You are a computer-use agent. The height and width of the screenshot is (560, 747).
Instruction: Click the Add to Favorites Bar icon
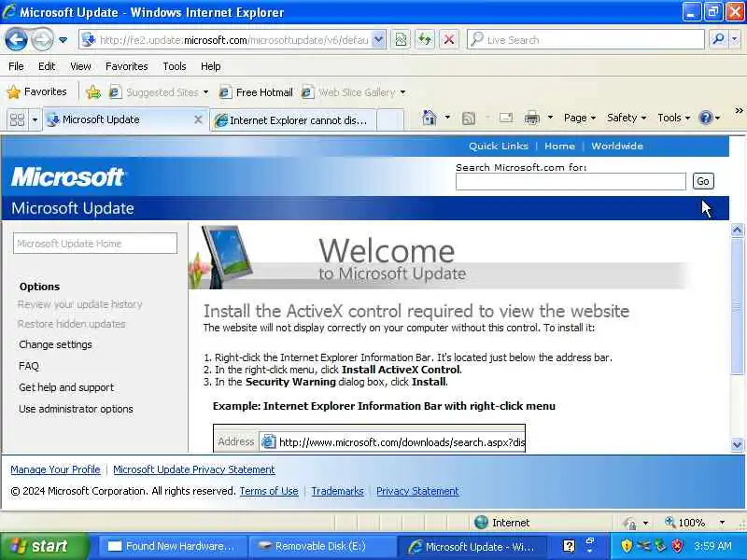(93, 91)
